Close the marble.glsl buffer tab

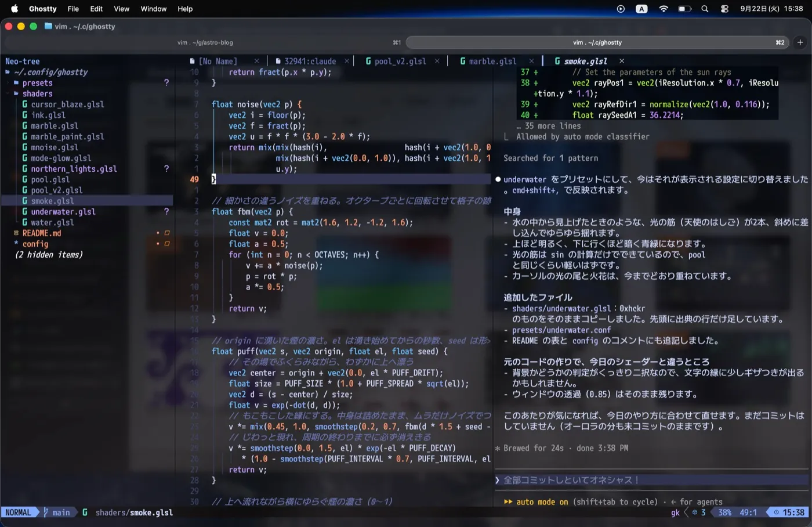tap(531, 61)
